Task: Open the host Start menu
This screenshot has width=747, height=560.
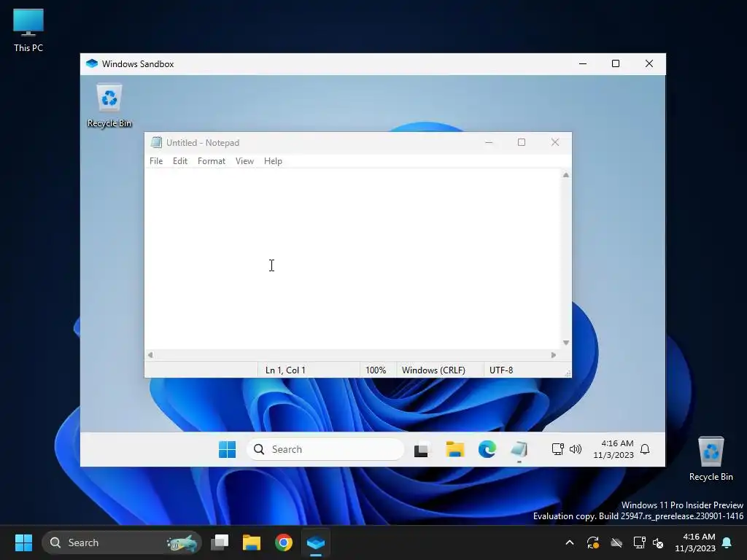Action: [23, 542]
